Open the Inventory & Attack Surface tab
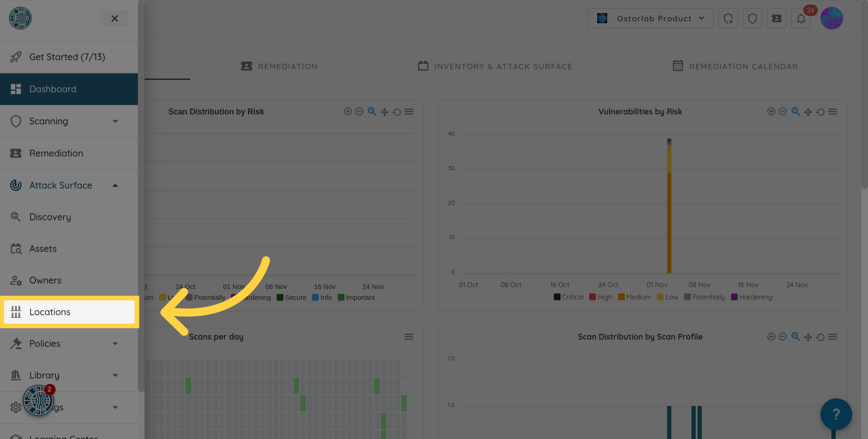 tap(495, 66)
